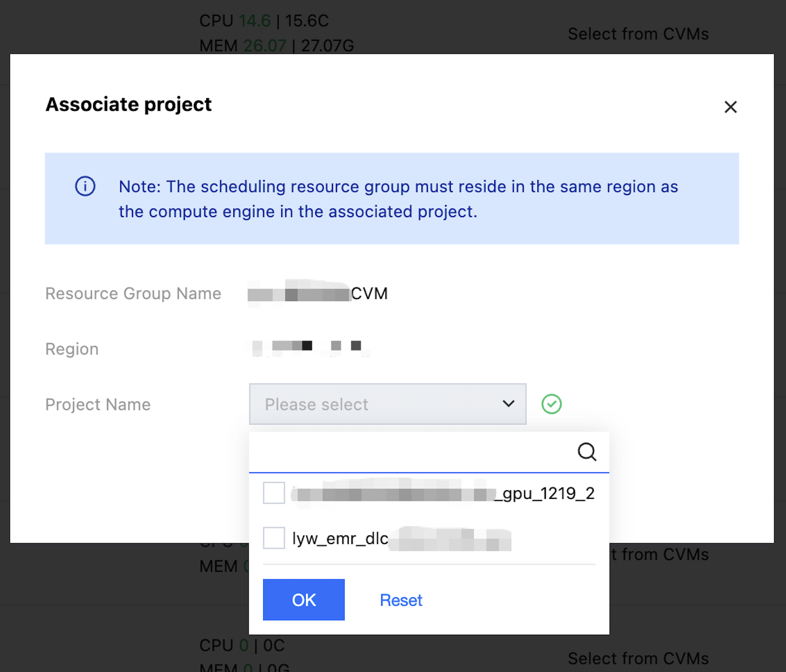Click "Select from CVMs" beside the CPU 14.6 row
This screenshot has height=672, width=786.
click(x=638, y=34)
